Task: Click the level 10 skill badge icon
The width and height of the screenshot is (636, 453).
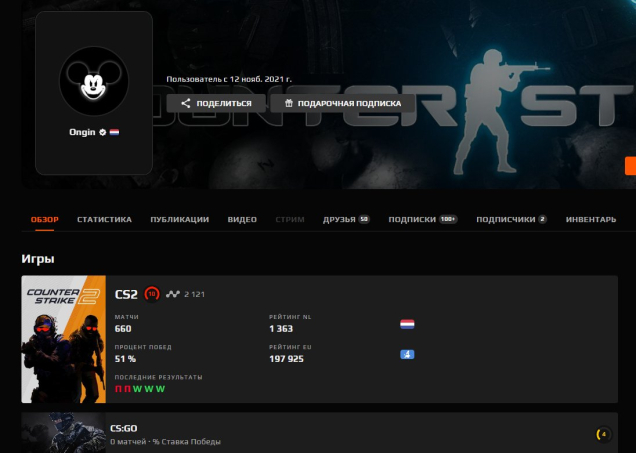Action: (152, 294)
